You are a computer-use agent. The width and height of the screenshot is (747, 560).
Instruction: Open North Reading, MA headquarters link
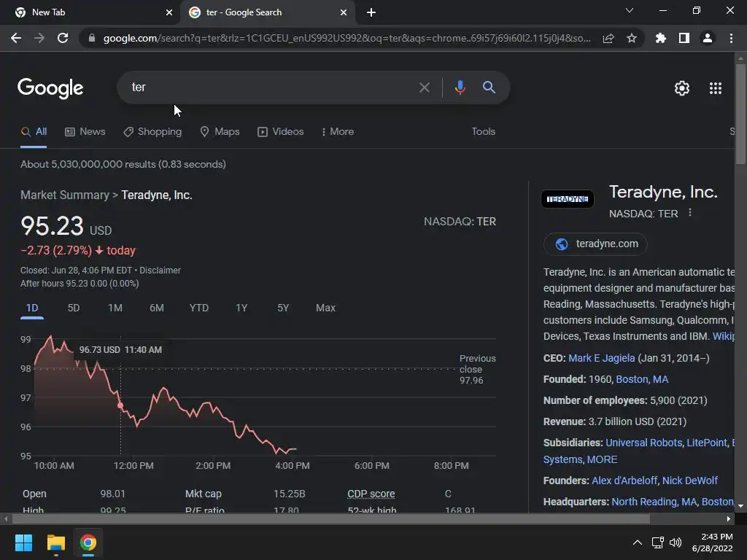pyautogui.click(x=654, y=502)
